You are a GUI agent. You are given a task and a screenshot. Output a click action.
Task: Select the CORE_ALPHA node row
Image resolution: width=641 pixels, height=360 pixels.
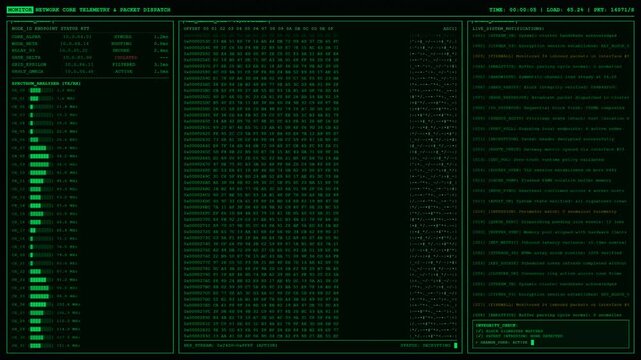coord(90,37)
